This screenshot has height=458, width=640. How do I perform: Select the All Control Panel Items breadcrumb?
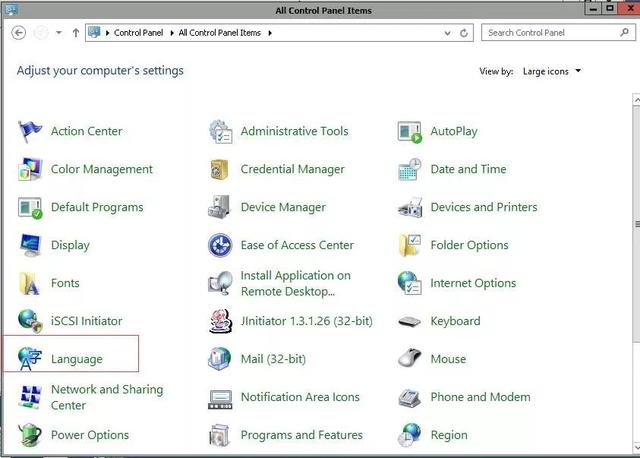[220, 33]
